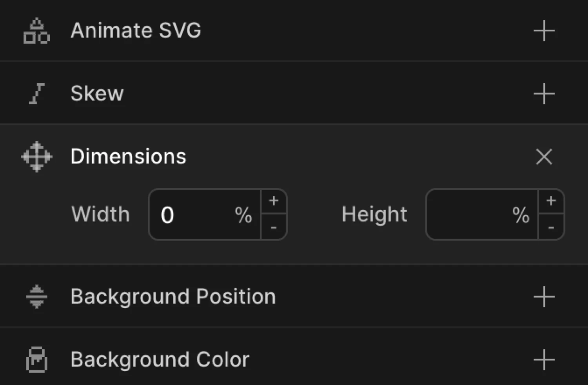Click the Background Position icon
Viewport: 588px width, 385px height.
tap(36, 297)
